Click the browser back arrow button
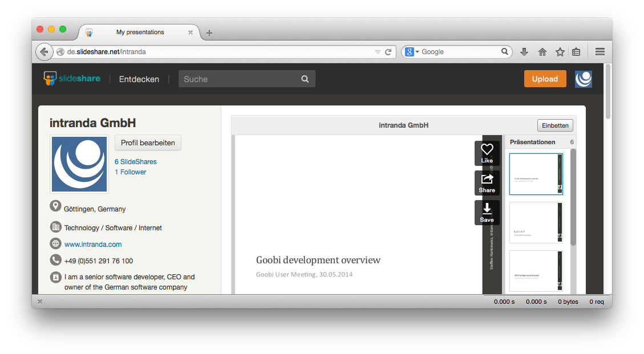This screenshot has width=644, height=354. [x=44, y=52]
